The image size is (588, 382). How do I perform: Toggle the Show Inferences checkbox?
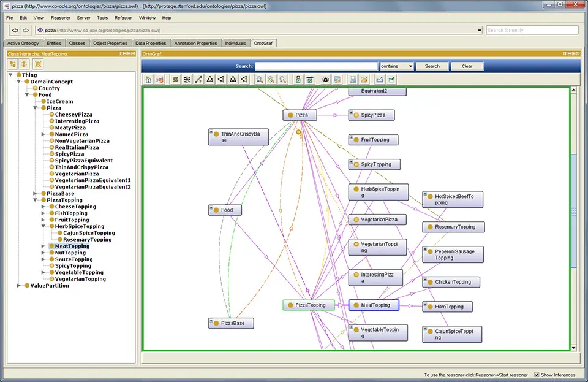(x=537, y=375)
